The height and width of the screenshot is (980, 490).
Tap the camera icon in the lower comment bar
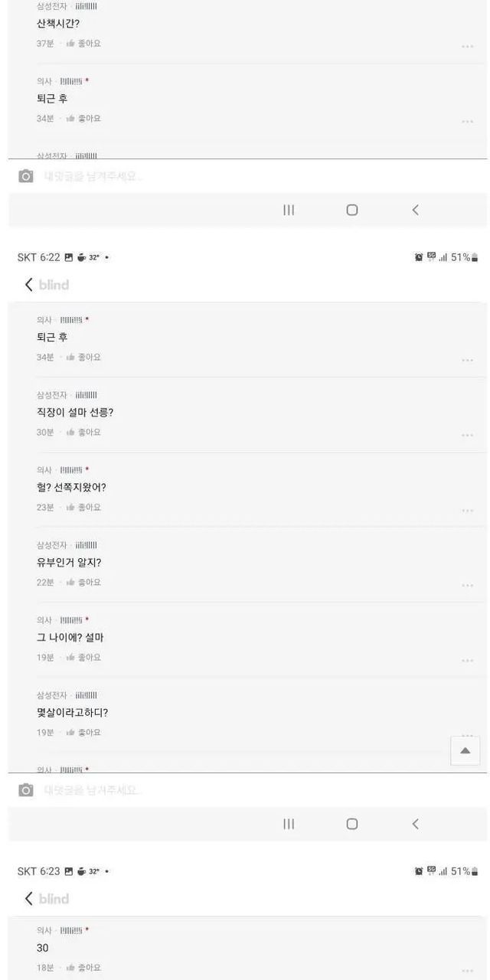[26, 790]
